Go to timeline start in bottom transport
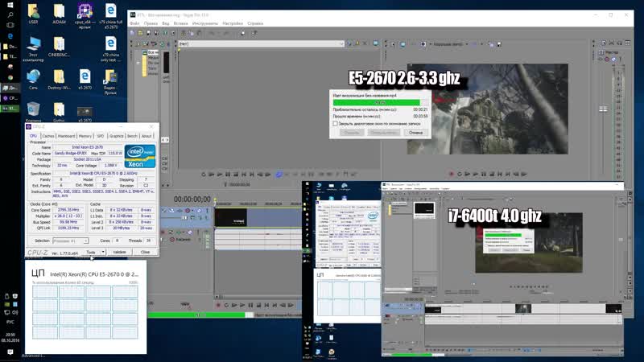The width and height of the screenshot is (644, 362). (x=266, y=305)
